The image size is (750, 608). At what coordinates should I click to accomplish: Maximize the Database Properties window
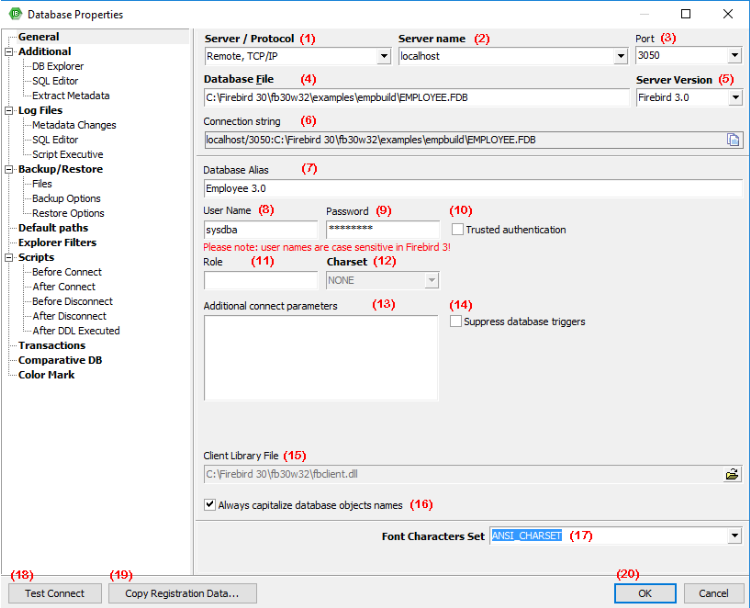click(x=685, y=14)
